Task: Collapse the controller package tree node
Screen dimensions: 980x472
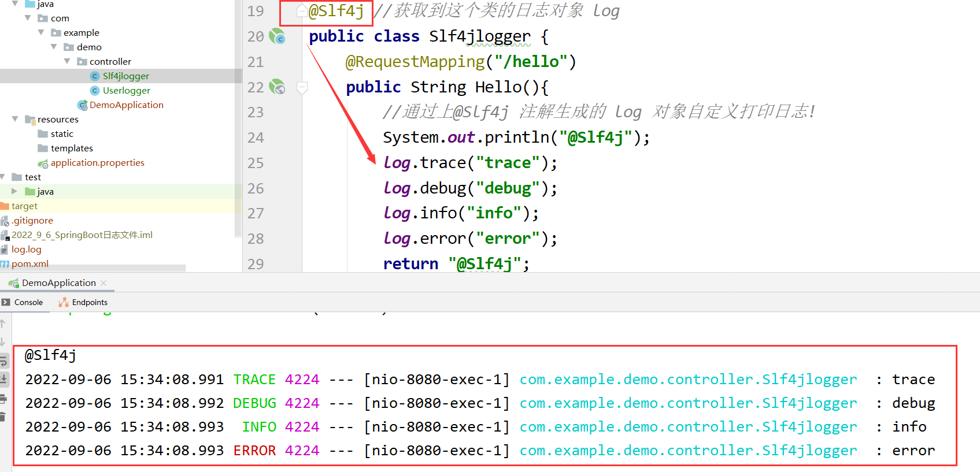Action: click(x=67, y=61)
